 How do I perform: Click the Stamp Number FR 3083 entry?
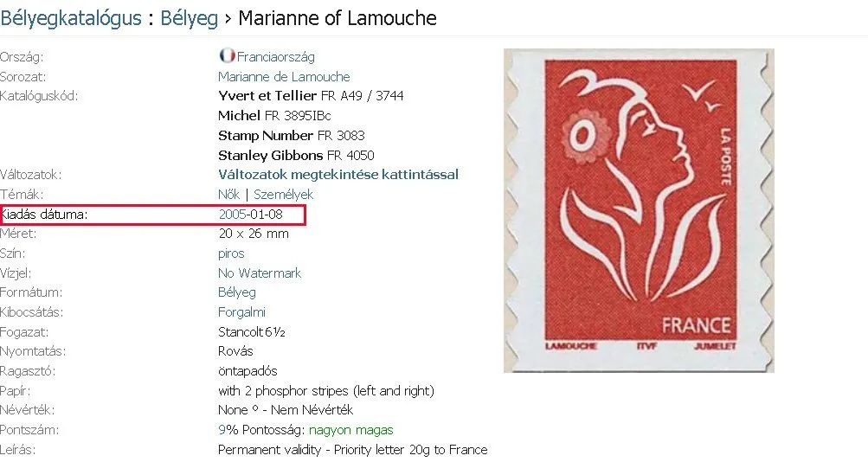pyautogui.click(x=291, y=136)
